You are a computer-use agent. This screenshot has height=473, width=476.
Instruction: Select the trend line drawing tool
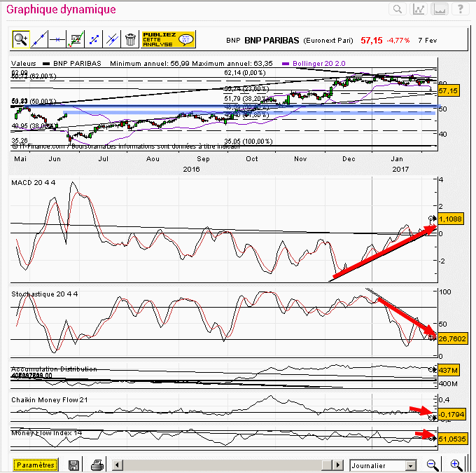coord(39,39)
